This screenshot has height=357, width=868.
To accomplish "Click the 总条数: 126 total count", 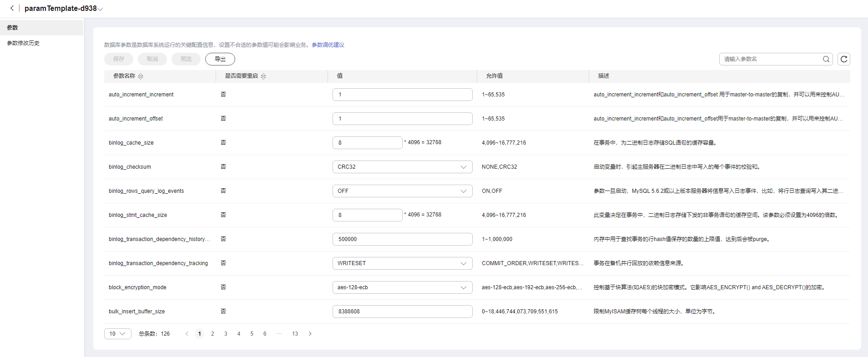I will point(154,334).
